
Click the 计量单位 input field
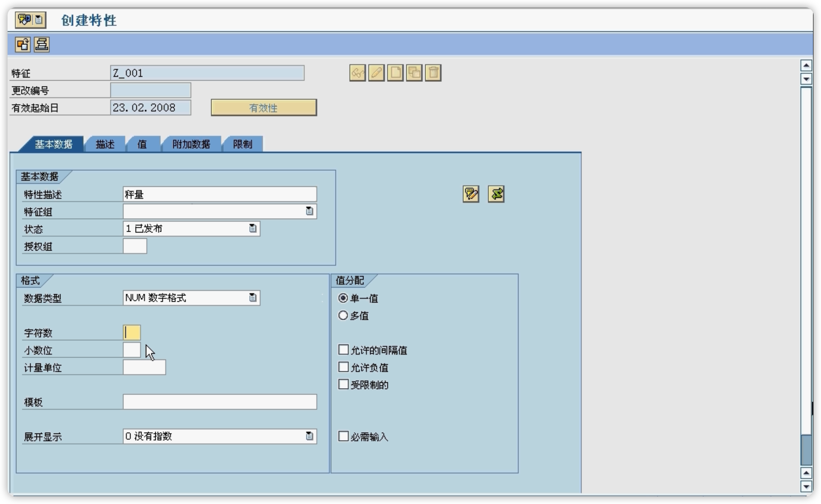[144, 367]
